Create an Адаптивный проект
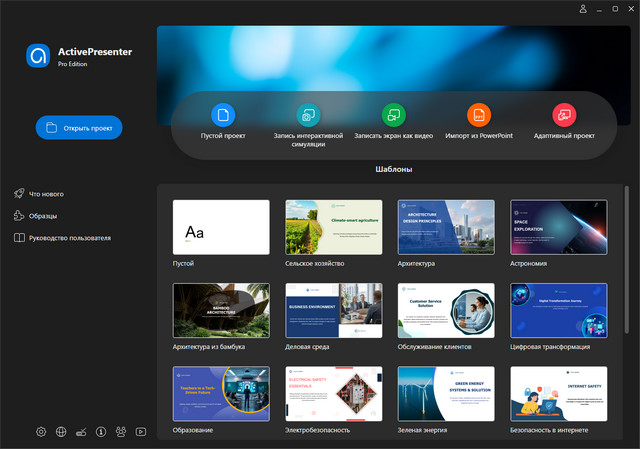640x449 pixels. click(564, 115)
